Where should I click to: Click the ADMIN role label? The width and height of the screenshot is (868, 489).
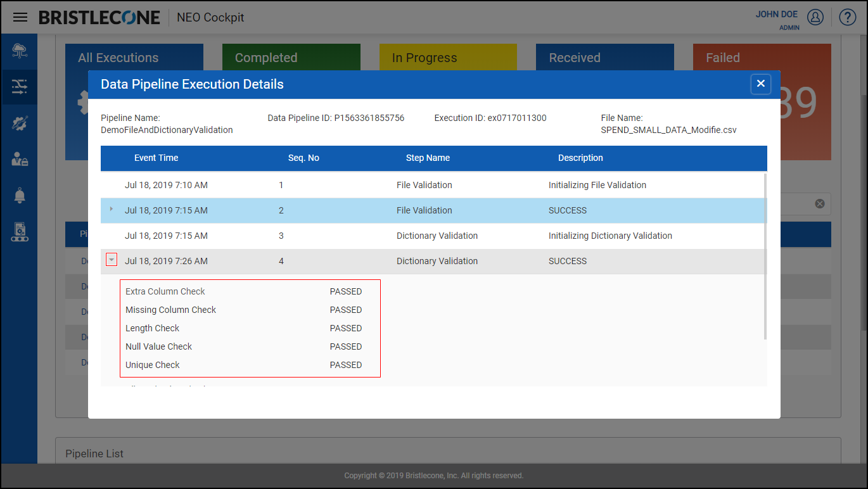[789, 28]
